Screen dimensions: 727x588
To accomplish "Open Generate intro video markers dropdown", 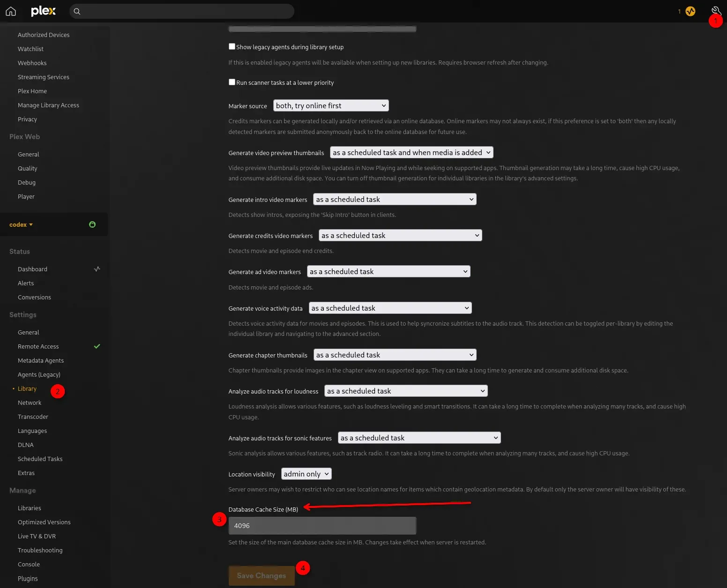I will point(395,199).
